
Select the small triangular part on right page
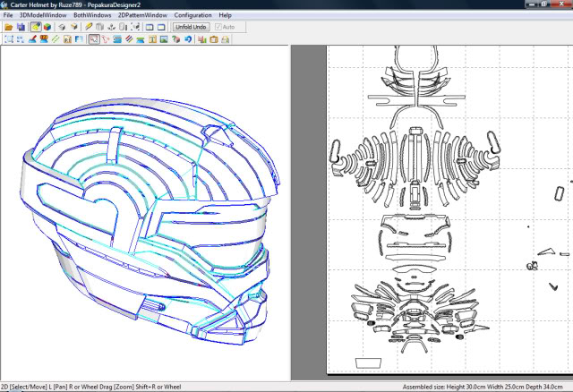pyautogui.click(x=547, y=251)
